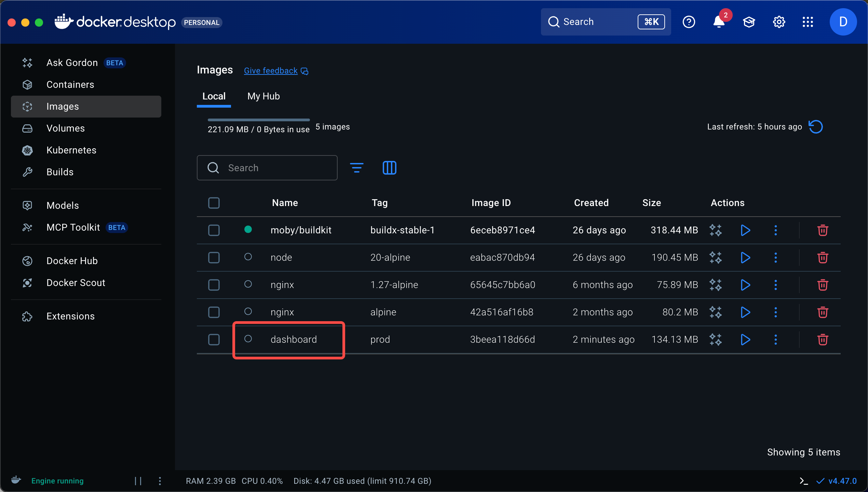This screenshot has height=492, width=868.
Task: Run the nginx alpine image
Action: coord(745,312)
